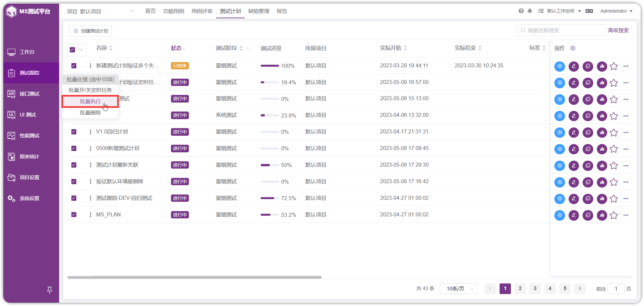Choose 批量开/关定时任务 from the batch menu
Viewport: 644px width, 306px height.
click(90, 90)
